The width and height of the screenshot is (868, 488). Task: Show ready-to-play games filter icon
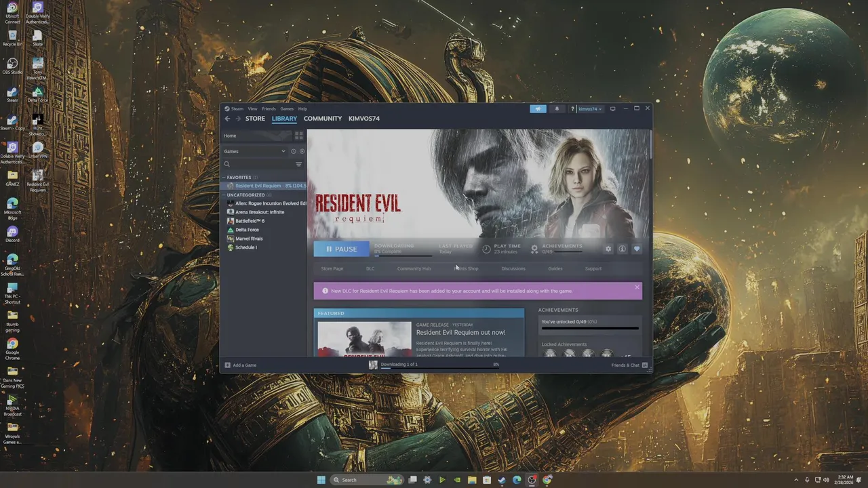(x=302, y=151)
